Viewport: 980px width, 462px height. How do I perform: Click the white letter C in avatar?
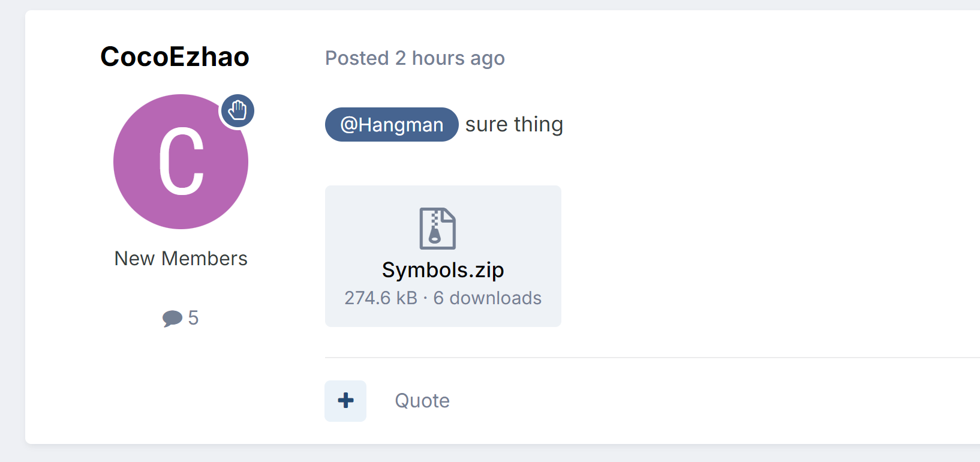pos(181,162)
